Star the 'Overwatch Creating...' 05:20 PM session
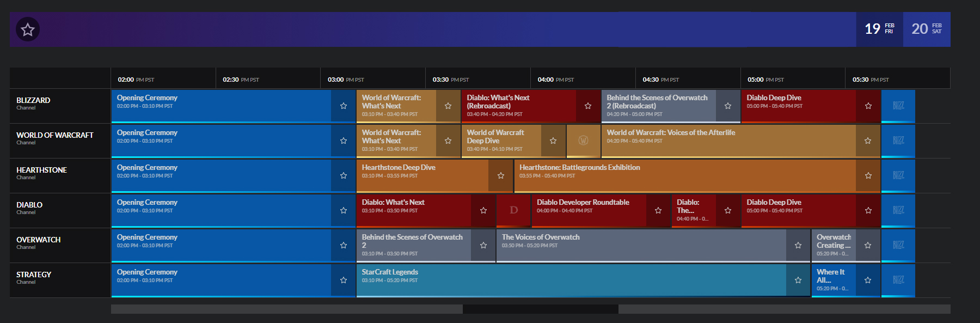The width and height of the screenshot is (980, 323). click(868, 245)
